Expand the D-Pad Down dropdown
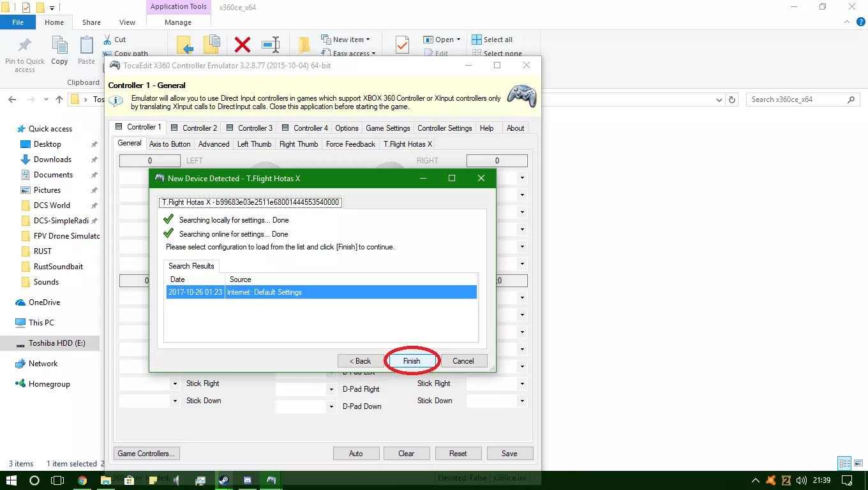 click(331, 406)
